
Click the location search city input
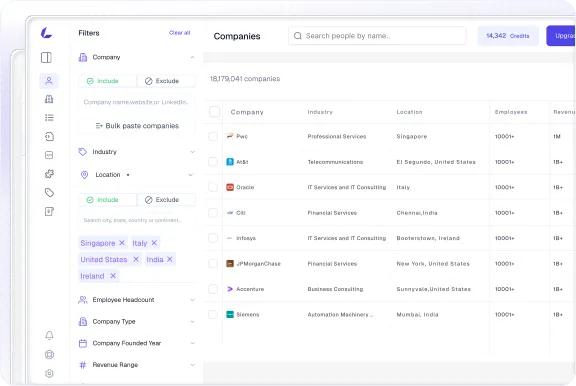point(137,220)
